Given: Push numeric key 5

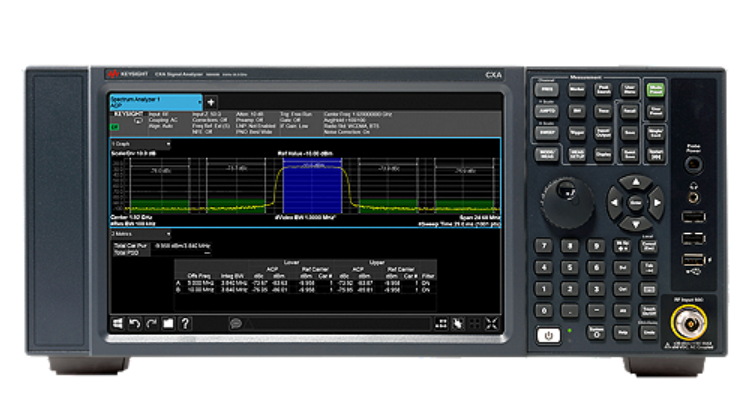Looking at the screenshot, I should click(x=570, y=268).
